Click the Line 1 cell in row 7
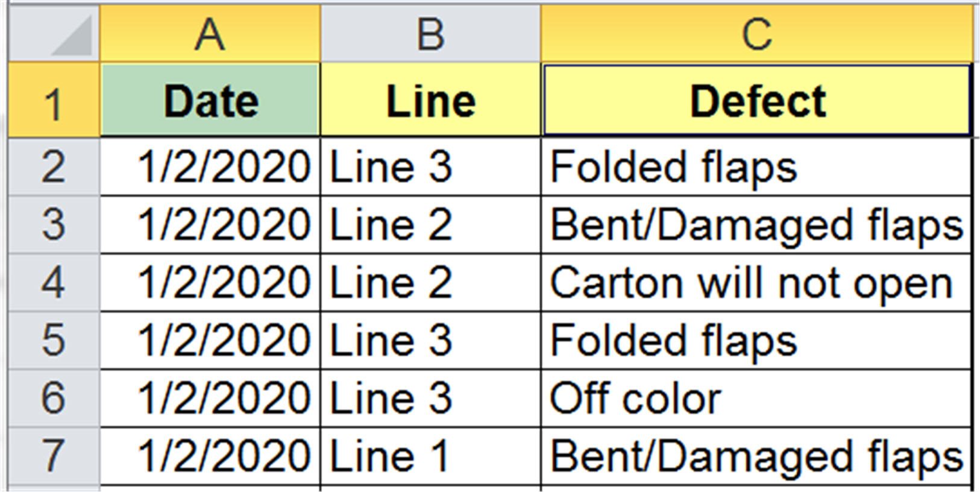Screen dimensions: 980x492 click(x=431, y=455)
